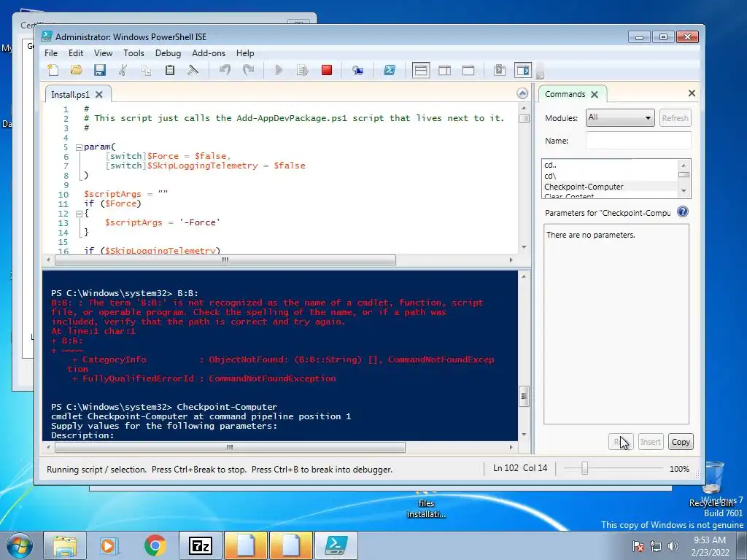Open the Modules dropdown

point(620,117)
